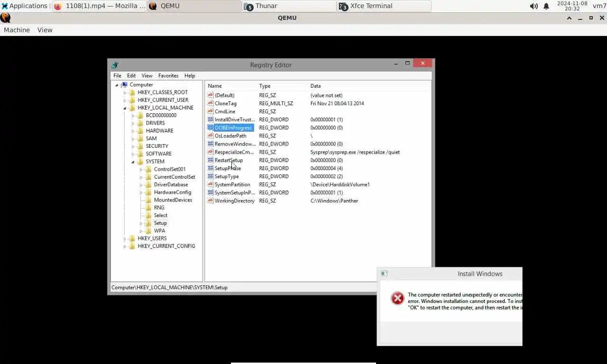
Task: Click the clock showing 2024-11-08 20:32
Action: [x=572, y=6]
